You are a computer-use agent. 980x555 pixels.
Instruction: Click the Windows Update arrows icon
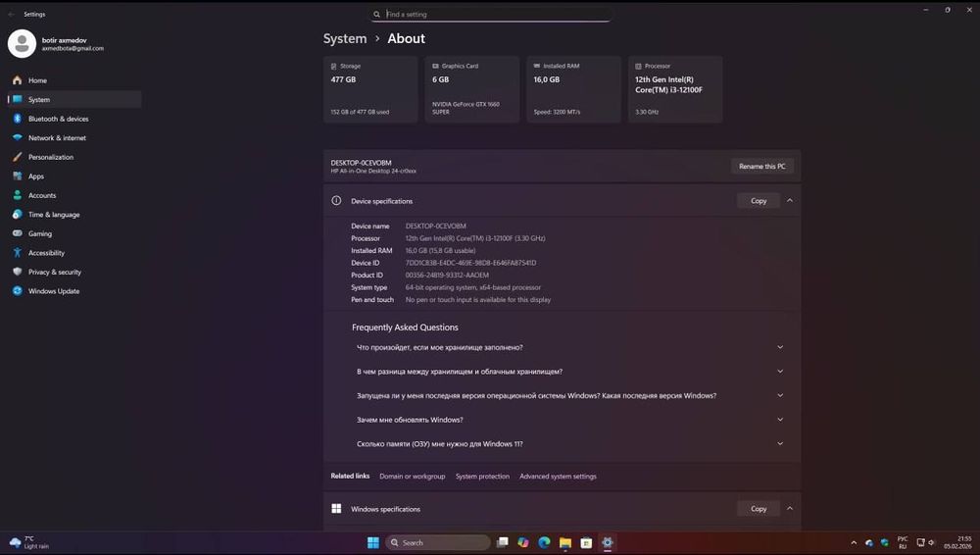click(18, 291)
